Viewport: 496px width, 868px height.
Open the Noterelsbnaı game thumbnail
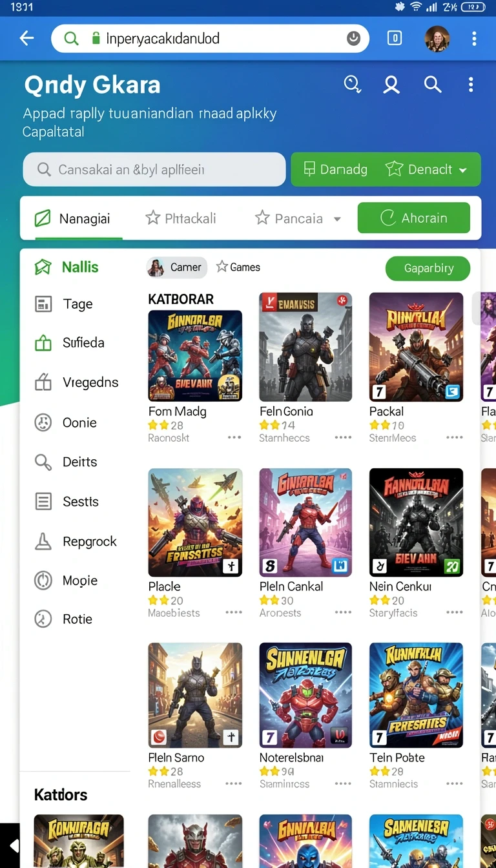305,696
